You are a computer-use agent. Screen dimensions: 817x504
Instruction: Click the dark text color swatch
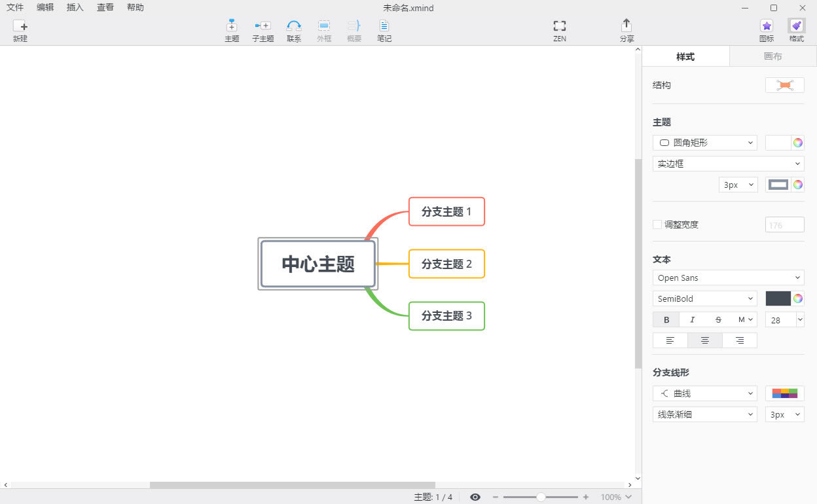click(x=778, y=298)
